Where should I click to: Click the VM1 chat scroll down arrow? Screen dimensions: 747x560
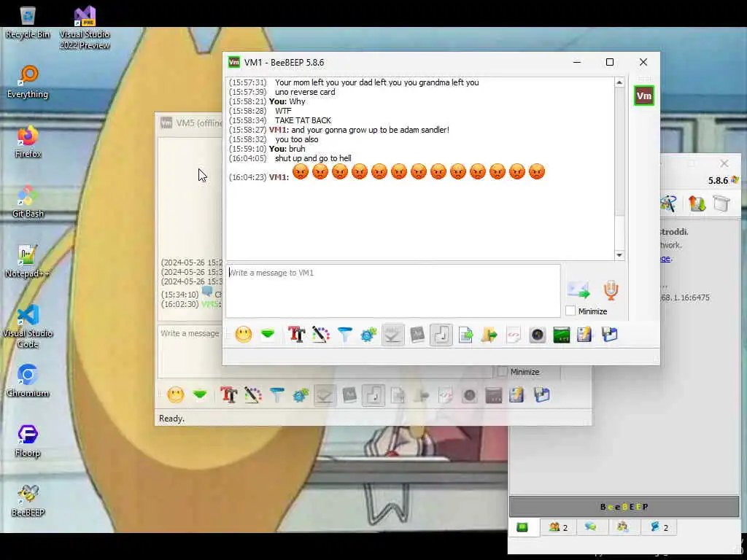coord(619,255)
